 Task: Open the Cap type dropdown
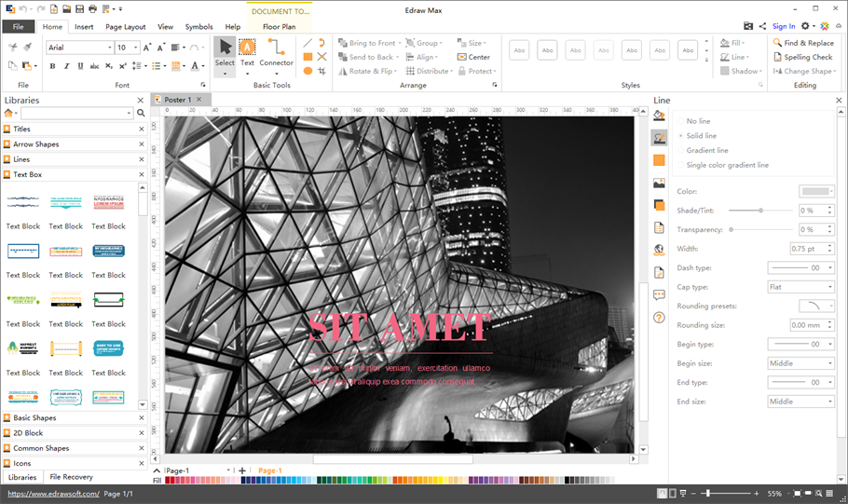(800, 287)
